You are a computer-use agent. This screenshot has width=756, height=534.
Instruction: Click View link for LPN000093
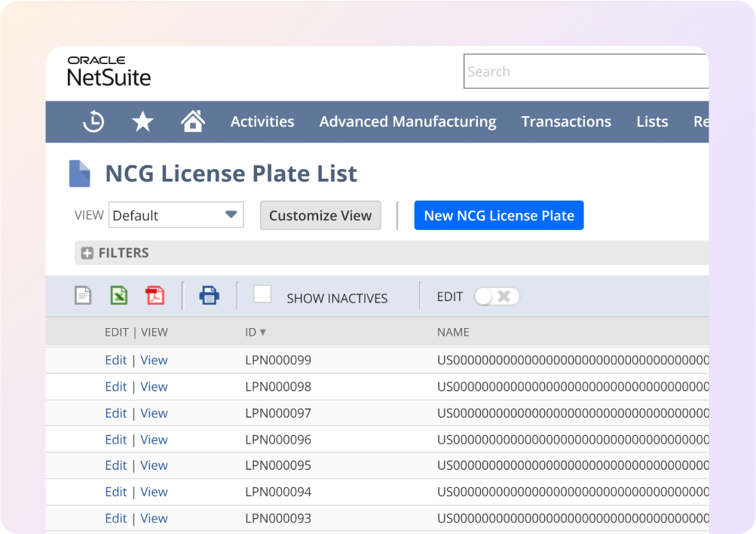click(x=154, y=518)
